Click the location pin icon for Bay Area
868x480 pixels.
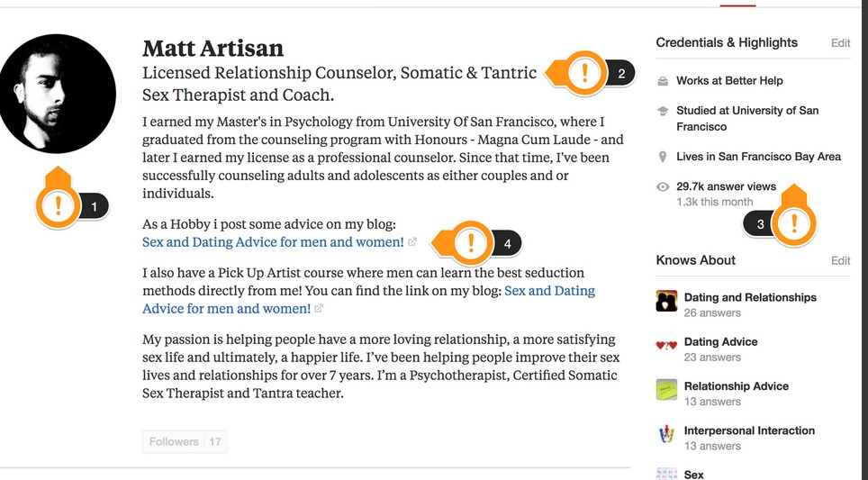pyautogui.click(x=663, y=158)
